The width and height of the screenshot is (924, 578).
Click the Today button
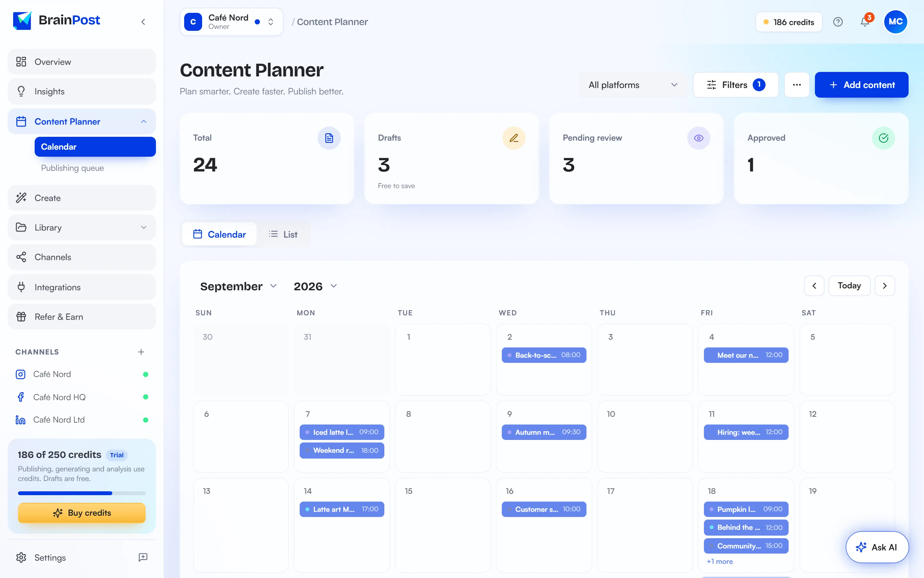click(849, 285)
